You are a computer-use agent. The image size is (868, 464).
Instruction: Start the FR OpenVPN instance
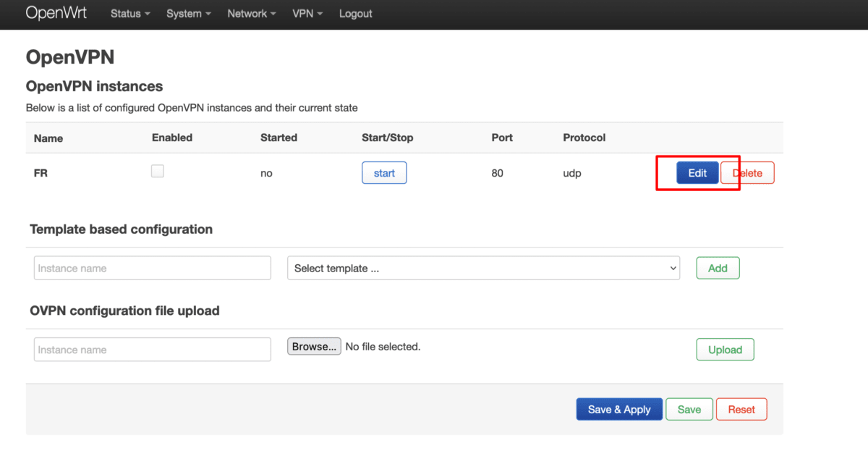(x=384, y=173)
